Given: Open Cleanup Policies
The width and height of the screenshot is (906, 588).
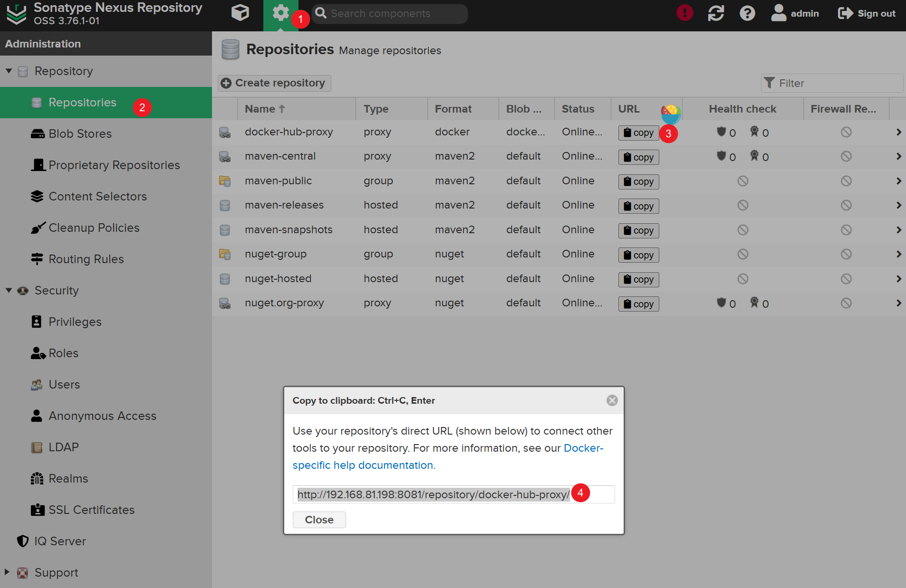Looking at the screenshot, I should click(106, 228).
